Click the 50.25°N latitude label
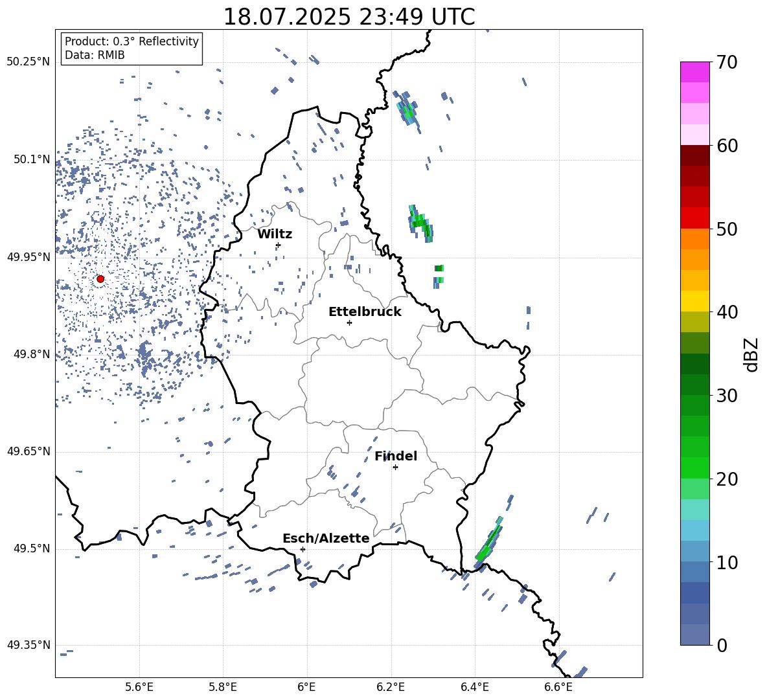767x700 pixels. coord(29,62)
